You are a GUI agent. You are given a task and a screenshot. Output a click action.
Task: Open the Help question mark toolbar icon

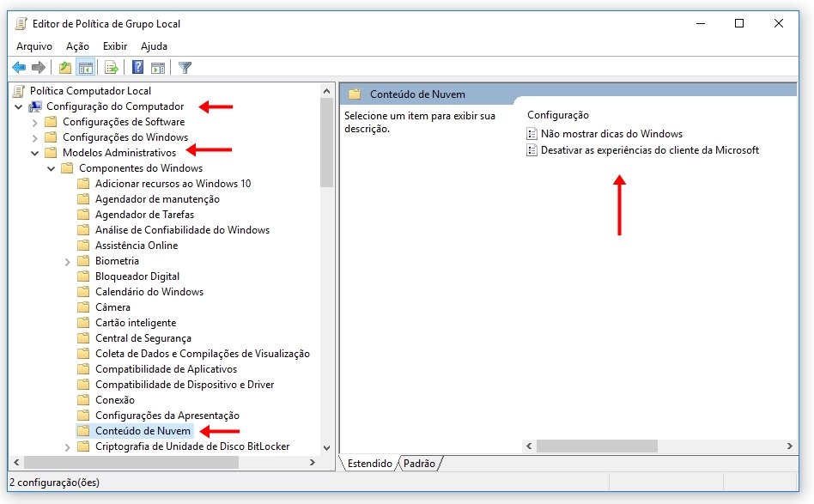pos(137,68)
